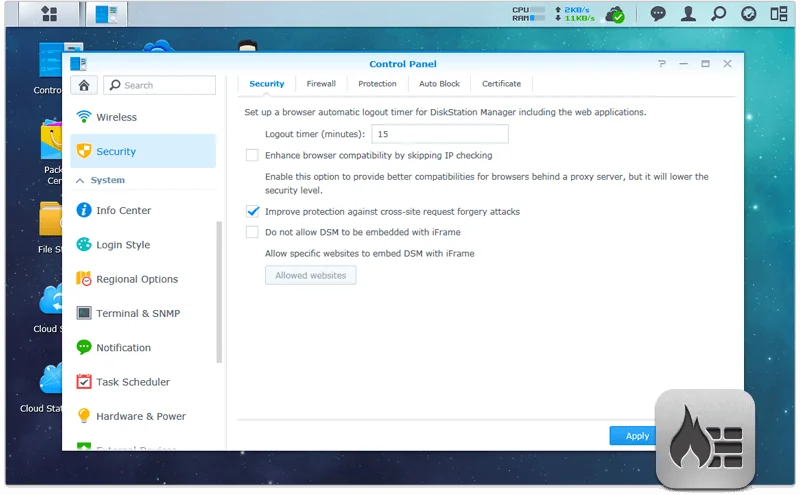Select Task Scheduler in the sidebar

pyautogui.click(x=132, y=382)
